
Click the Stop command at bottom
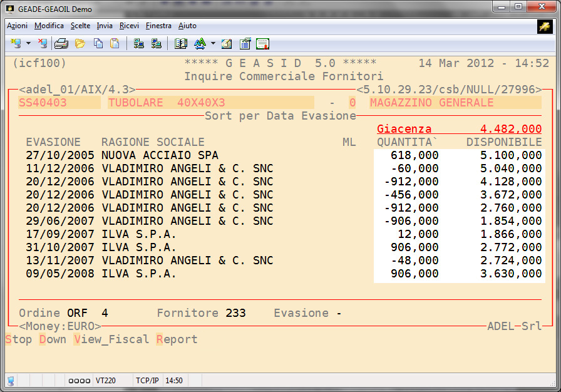point(19,339)
